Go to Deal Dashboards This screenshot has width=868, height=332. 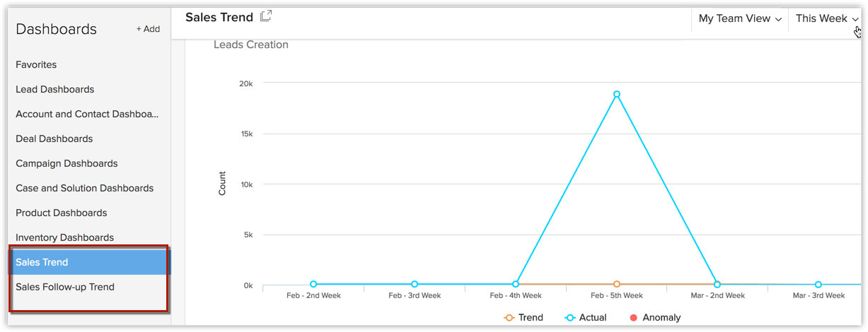[x=54, y=138]
